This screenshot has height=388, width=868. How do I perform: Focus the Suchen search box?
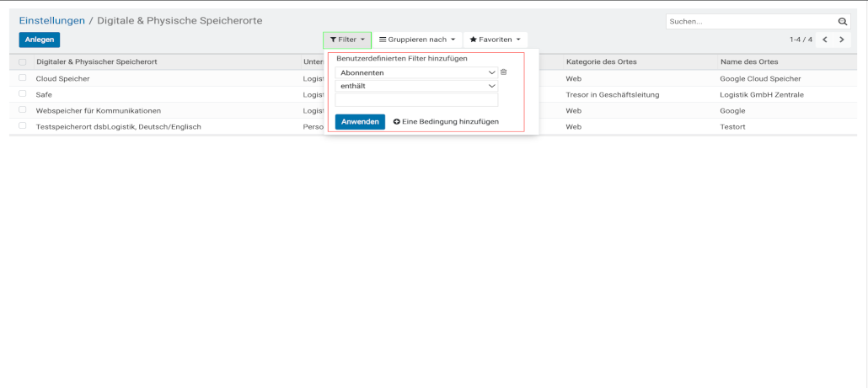[750, 21]
